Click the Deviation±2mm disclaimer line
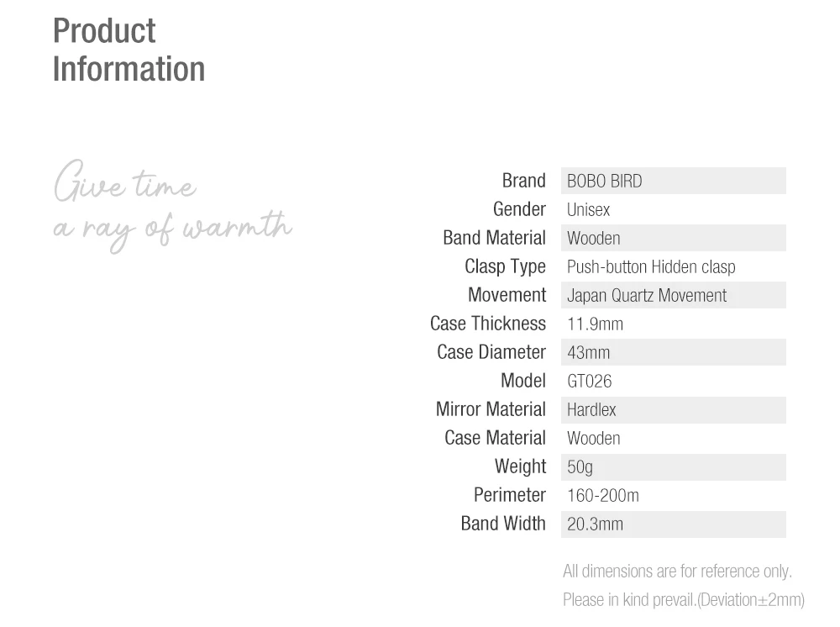Image resolution: width=840 pixels, height=627 pixels. [684, 599]
